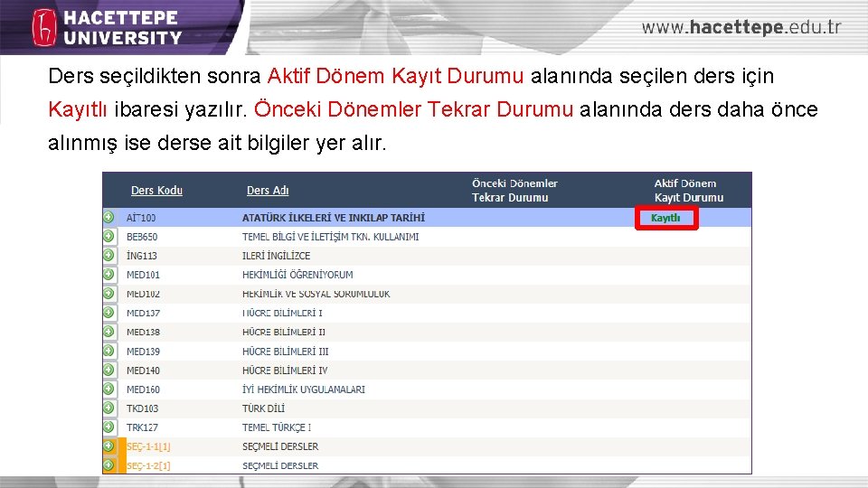Add TRK127 using its green icon
Screen dimensions: 868x488
[108, 427]
